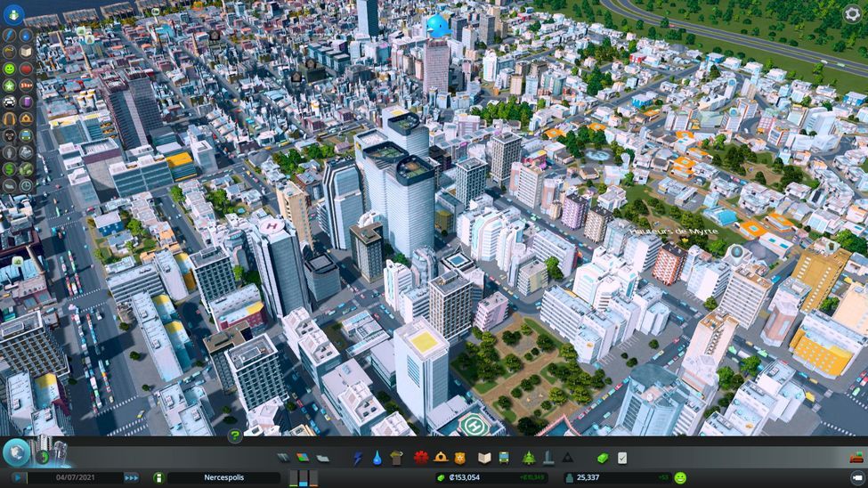
Task: Show the Public Transport info view bus
Action: tap(26, 135)
